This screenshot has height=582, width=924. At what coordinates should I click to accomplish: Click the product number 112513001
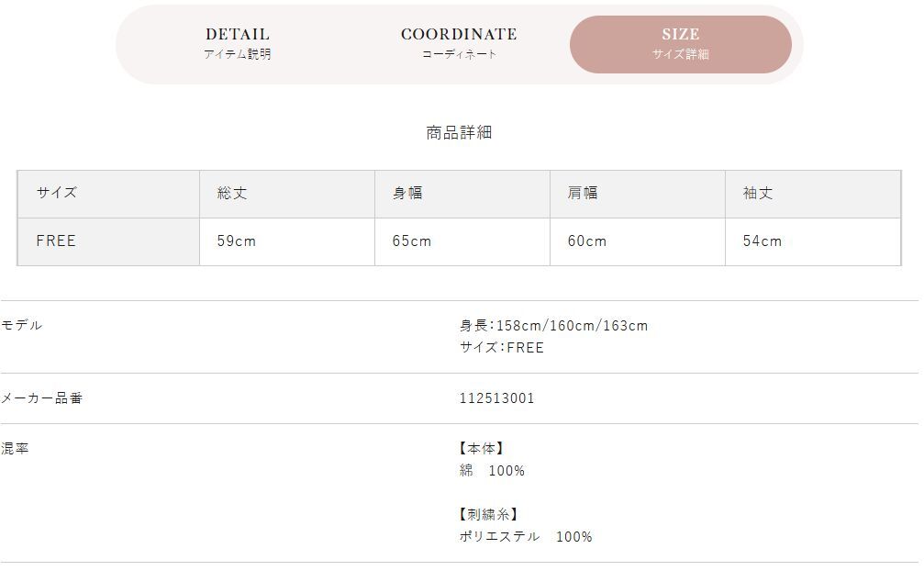tap(496, 398)
